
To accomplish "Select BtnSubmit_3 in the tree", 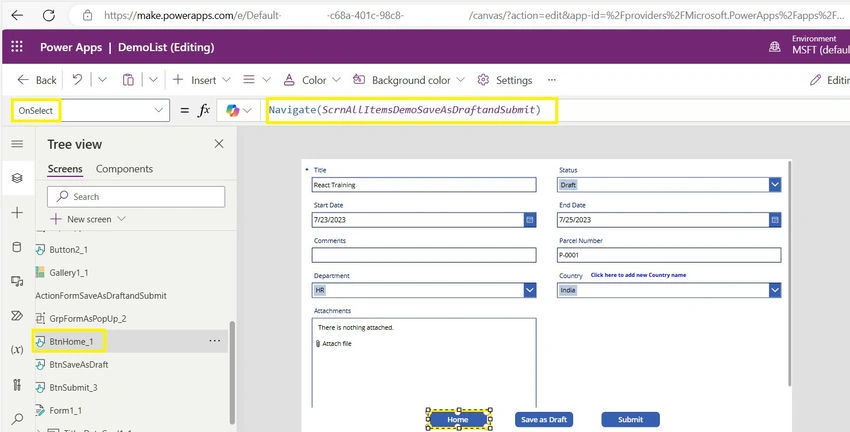I will [73, 388].
